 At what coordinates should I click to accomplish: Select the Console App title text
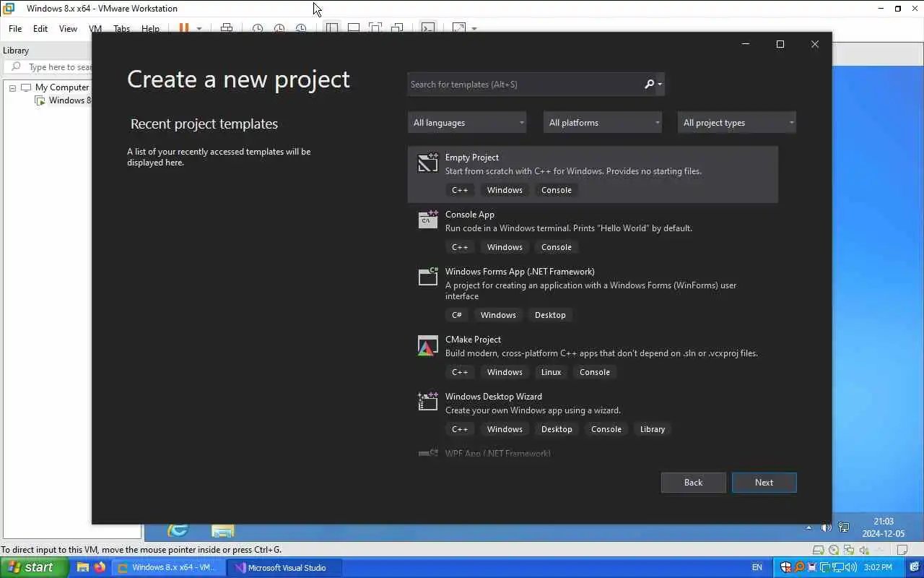[x=470, y=215]
